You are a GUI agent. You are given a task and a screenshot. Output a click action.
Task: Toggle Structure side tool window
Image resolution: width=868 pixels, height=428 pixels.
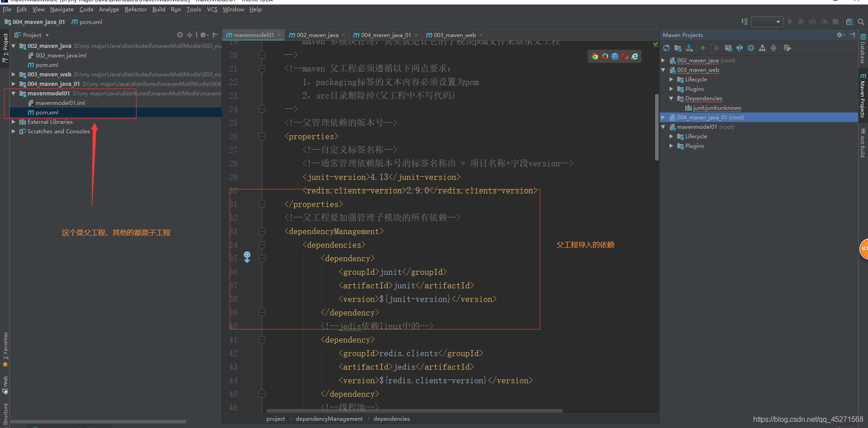click(5, 414)
